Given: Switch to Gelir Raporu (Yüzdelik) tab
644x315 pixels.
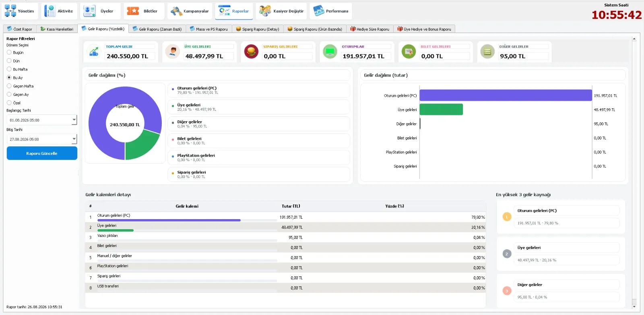Looking at the screenshot, I should [103, 29].
